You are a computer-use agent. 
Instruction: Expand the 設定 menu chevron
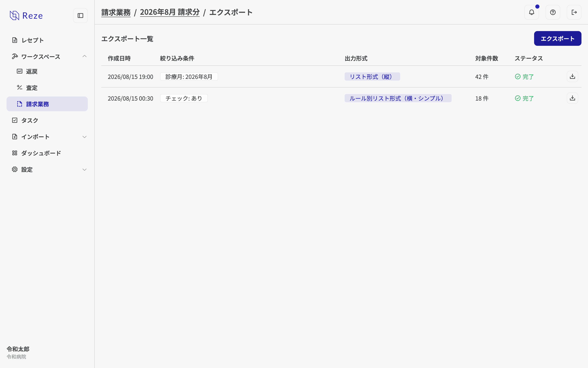coord(84,170)
